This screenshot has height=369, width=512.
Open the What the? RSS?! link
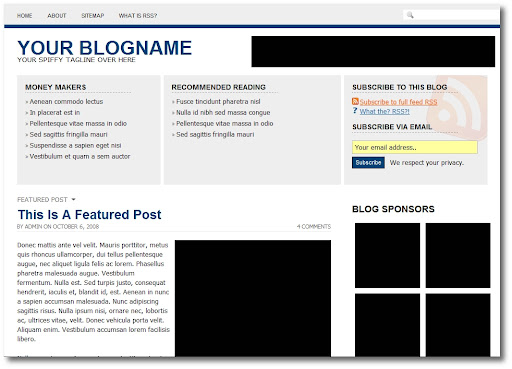384,111
